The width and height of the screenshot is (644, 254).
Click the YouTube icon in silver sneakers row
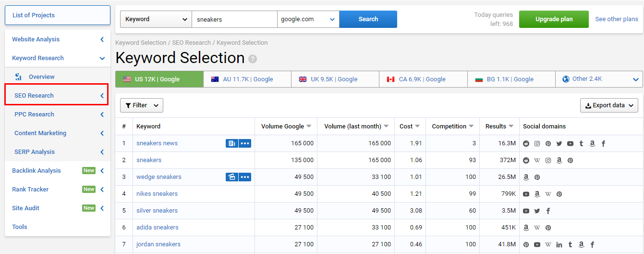(526, 211)
